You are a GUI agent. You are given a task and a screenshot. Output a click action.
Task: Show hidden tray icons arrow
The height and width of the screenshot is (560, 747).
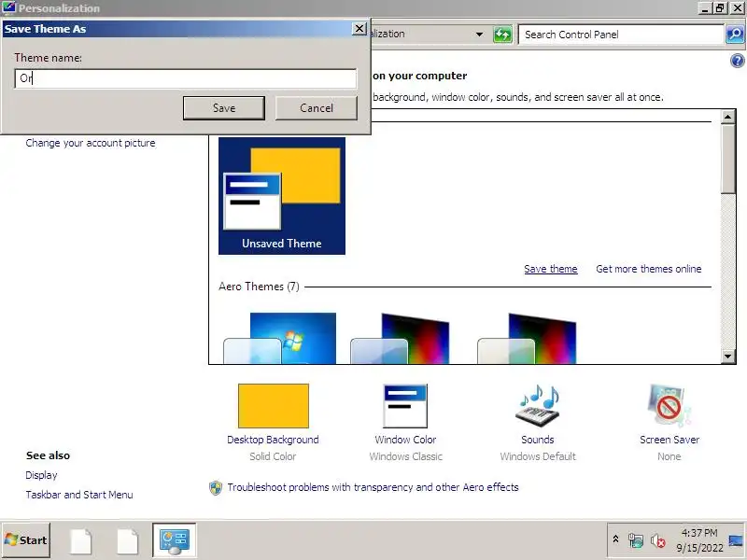tap(615, 539)
